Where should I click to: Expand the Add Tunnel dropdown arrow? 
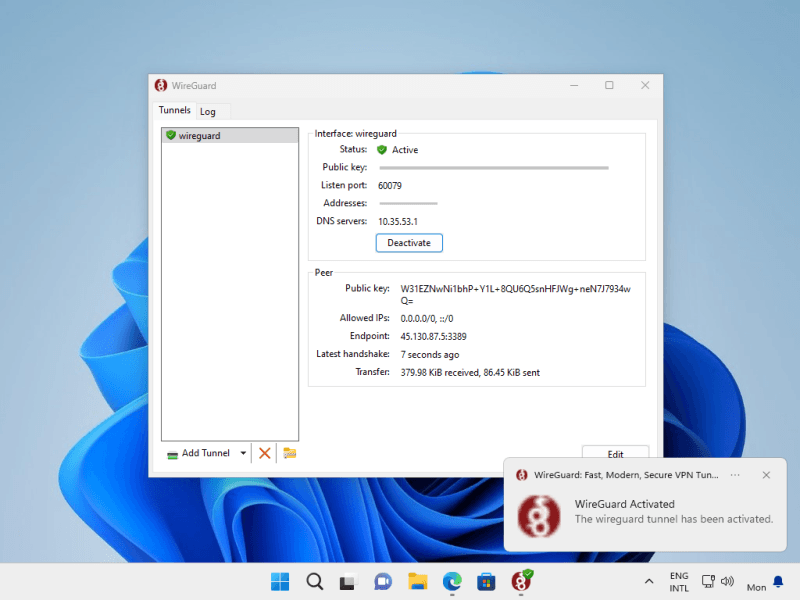click(243, 453)
